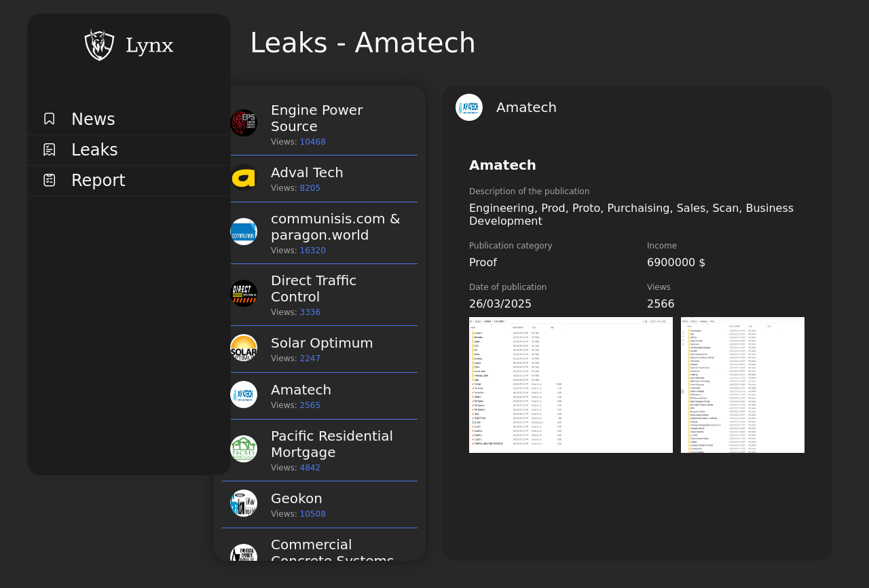Click the Lynx logo icon
The width and height of the screenshot is (869, 588).
100,45
